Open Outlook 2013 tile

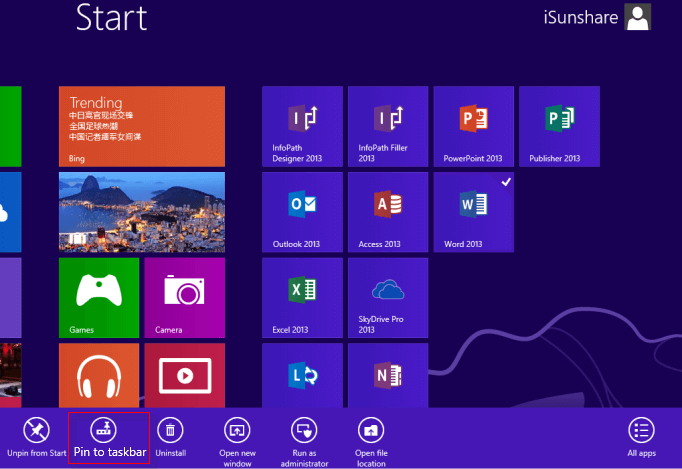(302, 212)
